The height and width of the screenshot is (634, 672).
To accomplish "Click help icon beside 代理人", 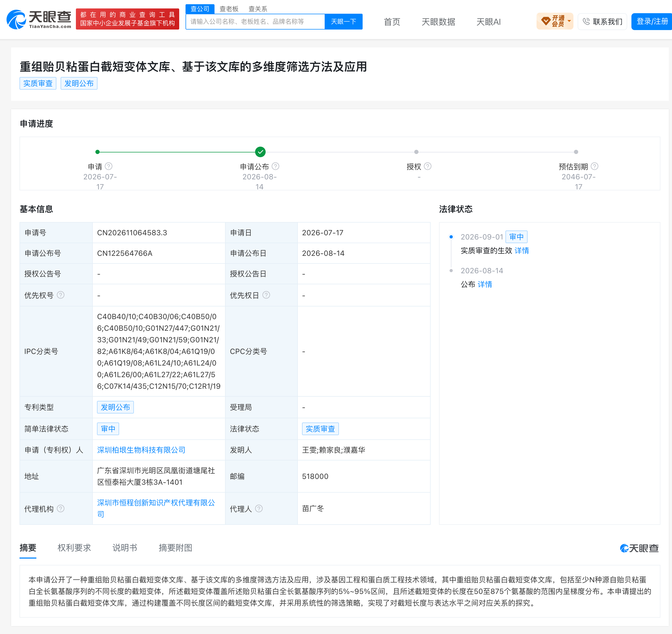I will [x=259, y=508].
